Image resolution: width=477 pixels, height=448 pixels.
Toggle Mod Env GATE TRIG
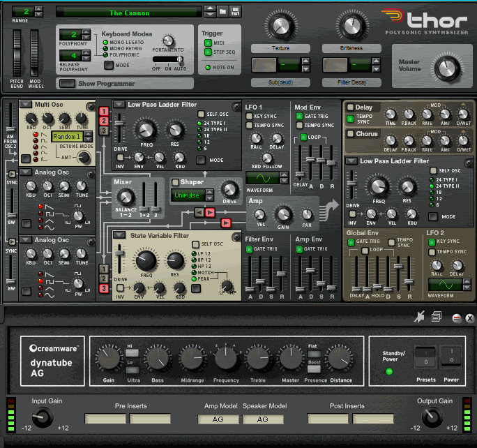[x=299, y=116]
